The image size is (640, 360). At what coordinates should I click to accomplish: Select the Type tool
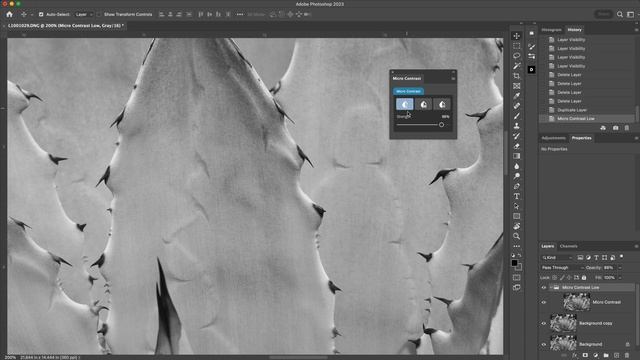pos(517,196)
